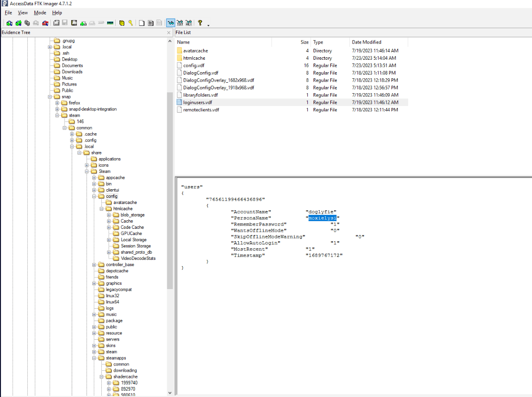
Task: Expand the shadercache 1999740 folder node
Action: [109, 383]
